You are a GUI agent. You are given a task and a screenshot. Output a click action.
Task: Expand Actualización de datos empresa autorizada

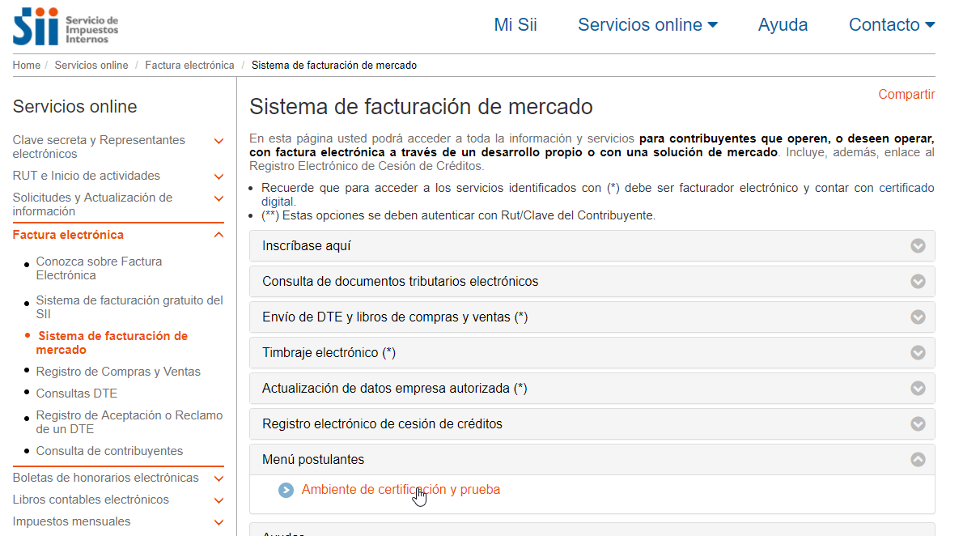coord(394,389)
